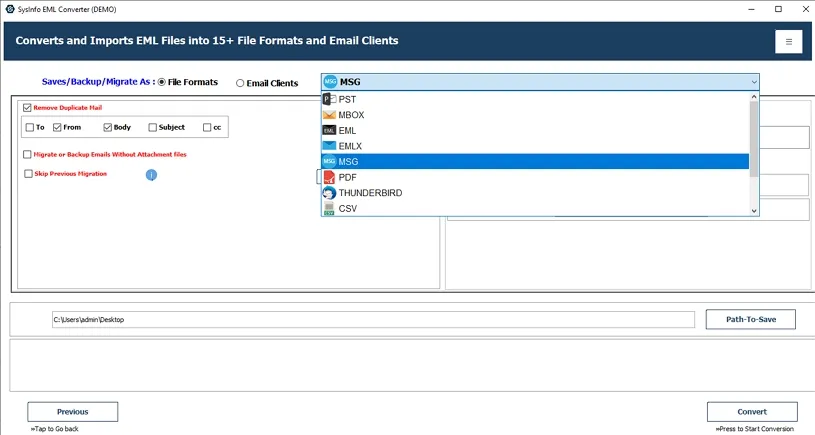This screenshot has width=815, height=435.
Task: Click the Tap to Go back hint text
Action: tap(55, 429)
